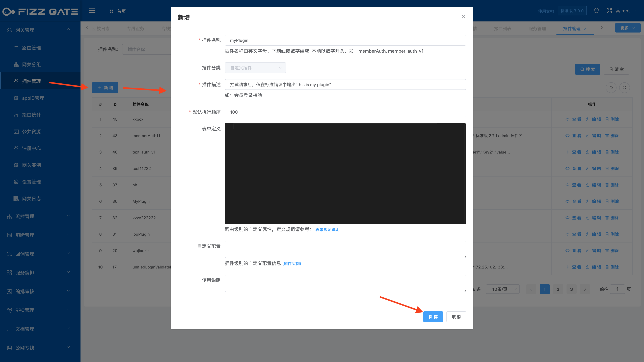Click 保存 to save the plugin

click(x=433, y=317)
